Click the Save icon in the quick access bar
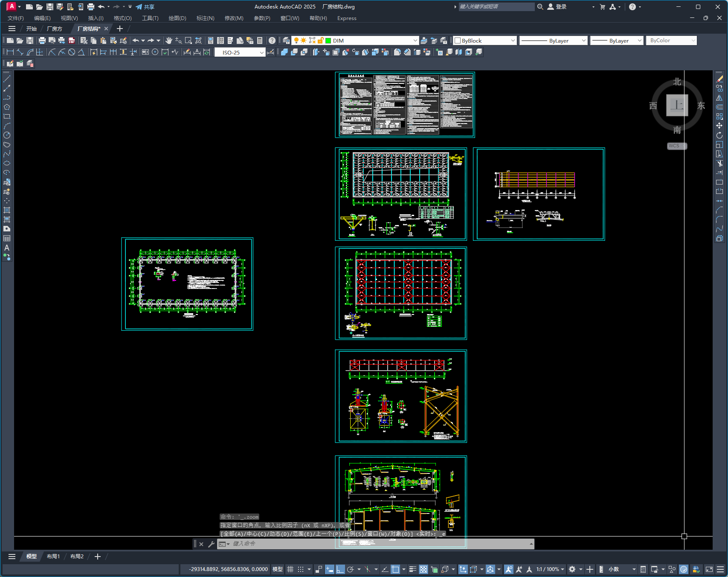 pyautogui.click(x=50, y=7)
